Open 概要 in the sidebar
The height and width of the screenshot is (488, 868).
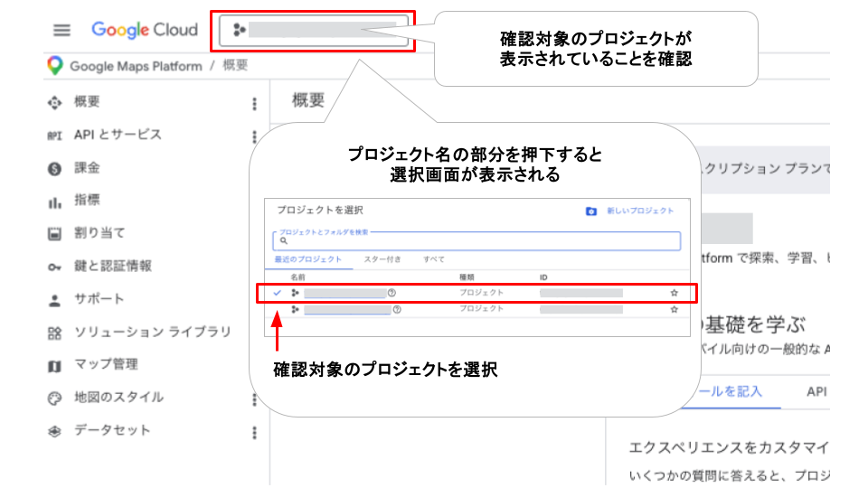87,102
